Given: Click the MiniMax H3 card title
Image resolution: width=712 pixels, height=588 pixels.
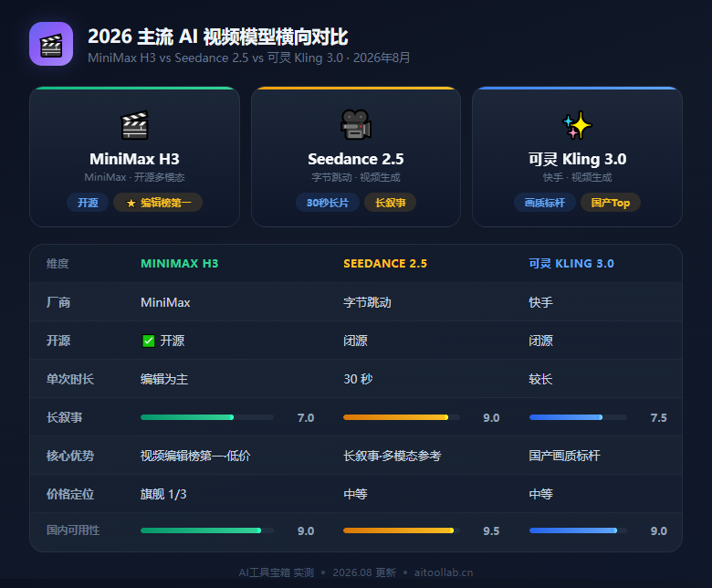Looking at the screenshot, I should (134, 159).
